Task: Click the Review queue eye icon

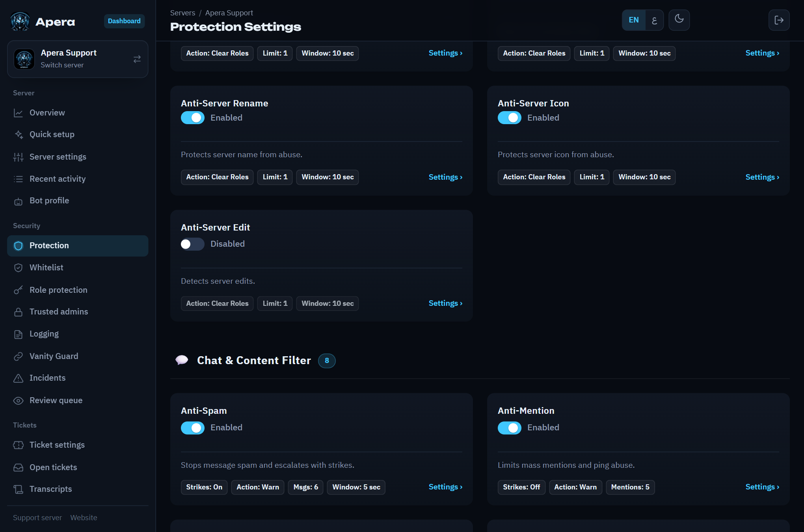Action: 18,401
